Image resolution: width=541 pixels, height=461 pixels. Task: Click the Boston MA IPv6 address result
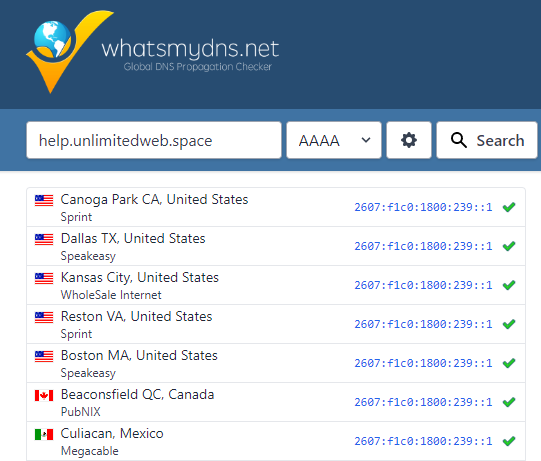[x=423, y=363]
